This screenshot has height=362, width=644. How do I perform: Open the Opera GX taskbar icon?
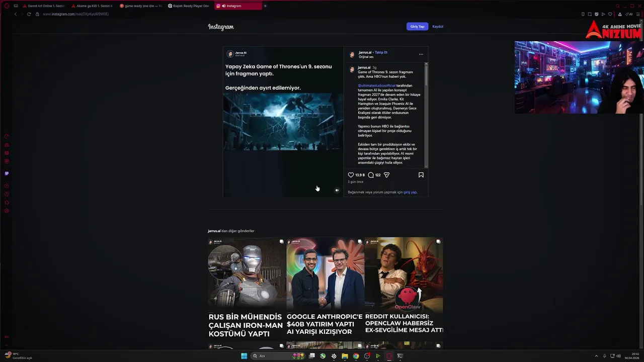[x=389, y=356]
